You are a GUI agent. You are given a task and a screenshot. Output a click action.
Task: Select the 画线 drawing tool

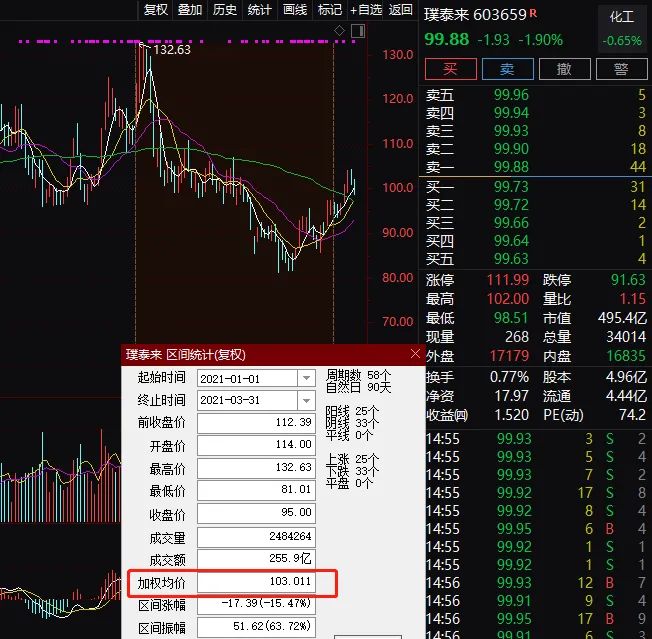[x=295, y=10]
